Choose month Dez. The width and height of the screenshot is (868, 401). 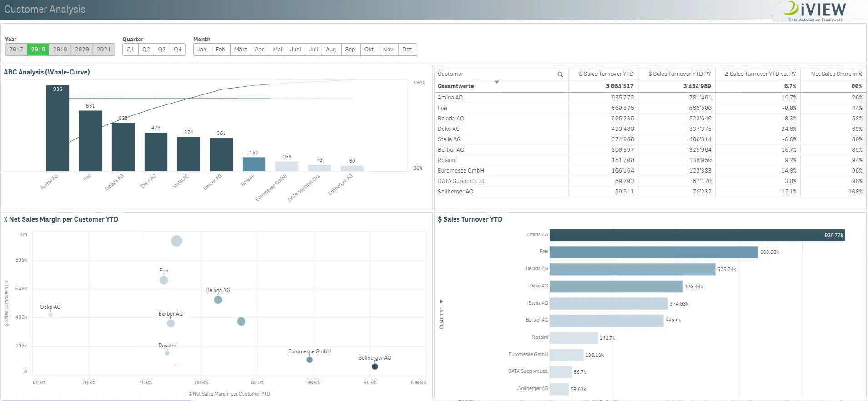(x=408, y=50)
